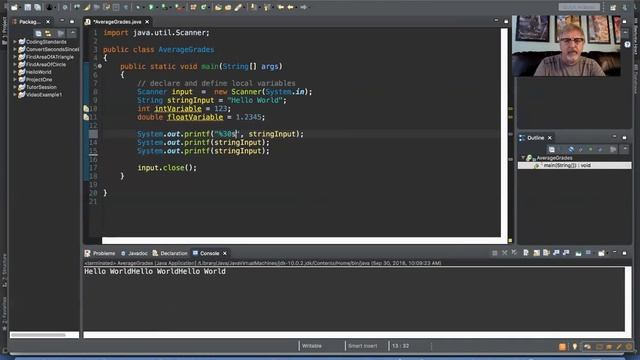This screenshot has width=640, height=360.
Task: Click the Open Perspective icon
Action: click(613, 7)
